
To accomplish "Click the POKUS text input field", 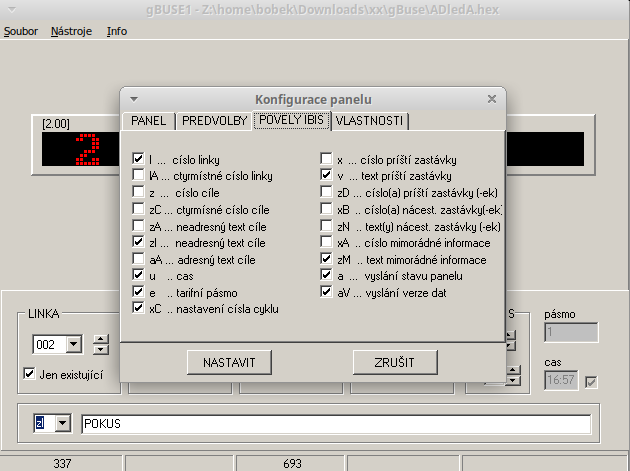I will click(x=336, y=424).
